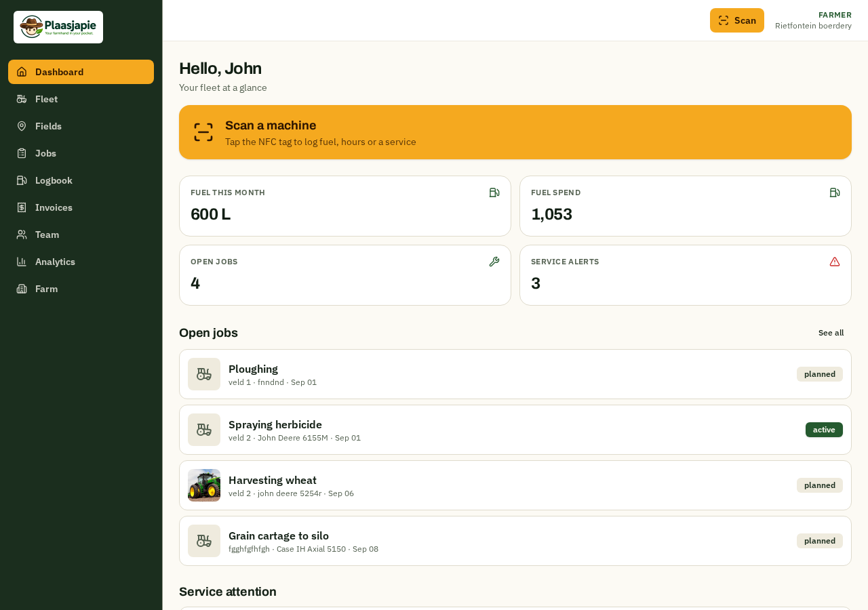Click fuel pump icon on Fuel Spend card
The image size is (868, 610).
pyautogui.click(x=835, y=192)
